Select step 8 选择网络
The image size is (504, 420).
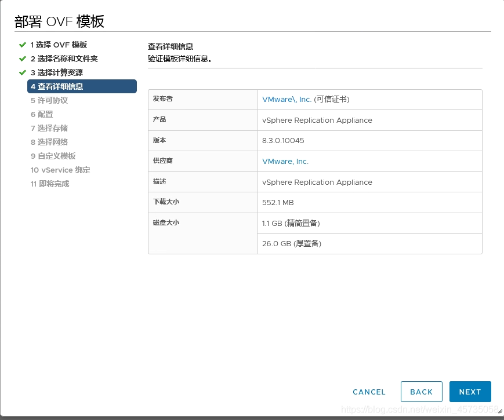tap(49, 142)
